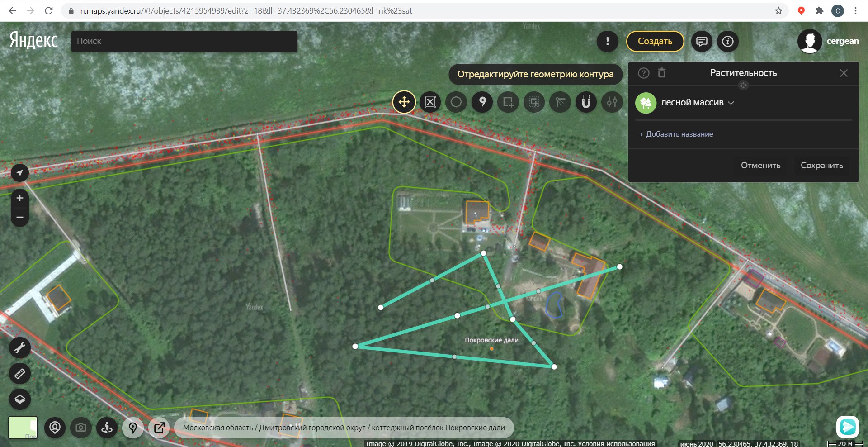Click the Отменить button
Image resolution: width=868 pixels, height=447 pixels.
click(x=760, y=165)
